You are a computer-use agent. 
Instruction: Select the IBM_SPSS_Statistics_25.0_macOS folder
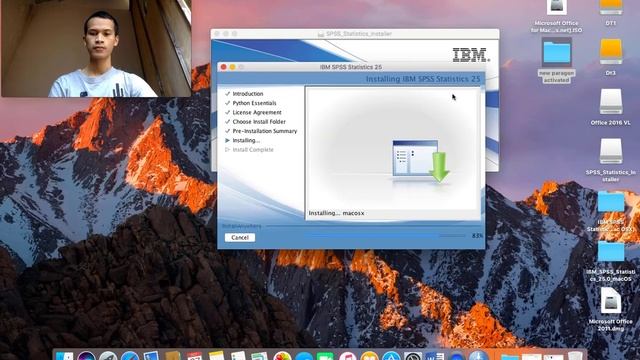[x=611, y=261]
